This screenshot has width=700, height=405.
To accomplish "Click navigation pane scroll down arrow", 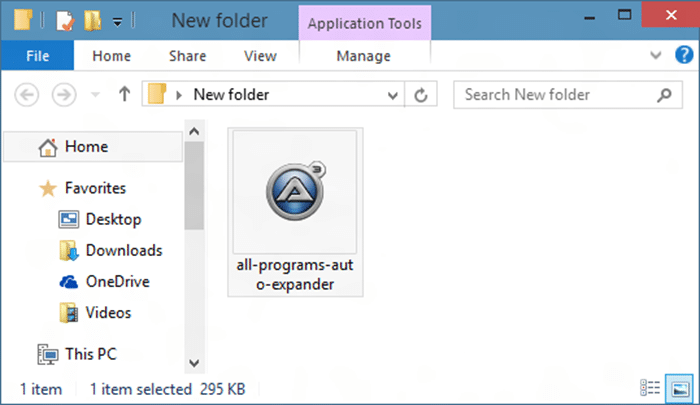I will 194,363.
